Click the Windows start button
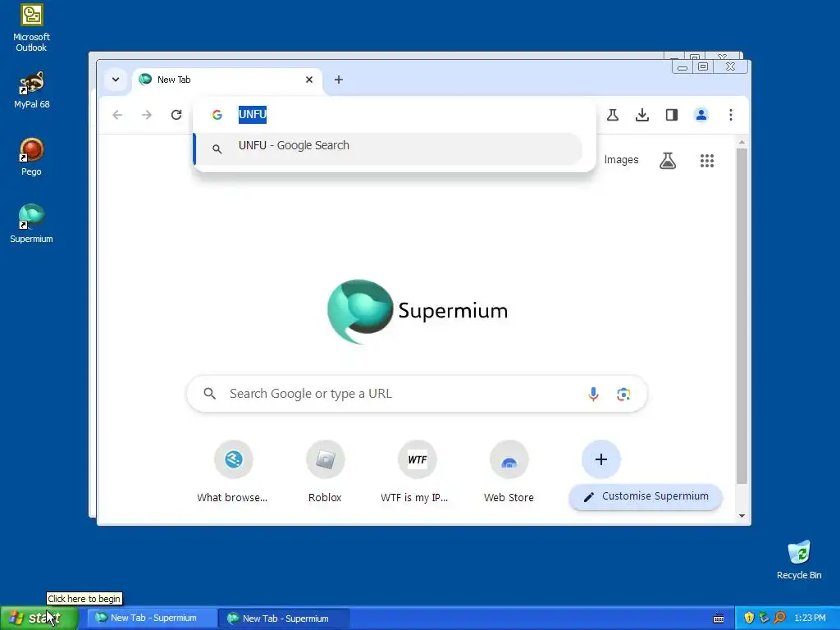Screen dimensions: 840x630 point(39,619)
